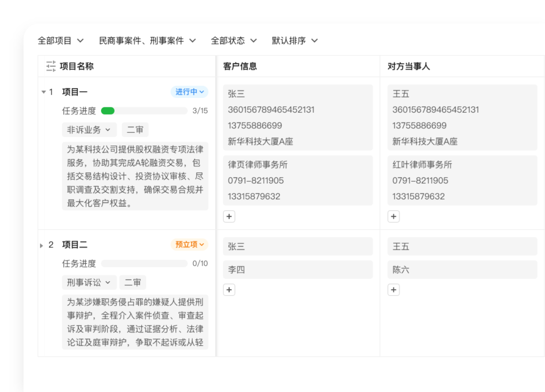This screenshot has width=545, height=392.
Task: Edit the 项目一 description starting 为某科技公司
Action: (x=135, y=176)
